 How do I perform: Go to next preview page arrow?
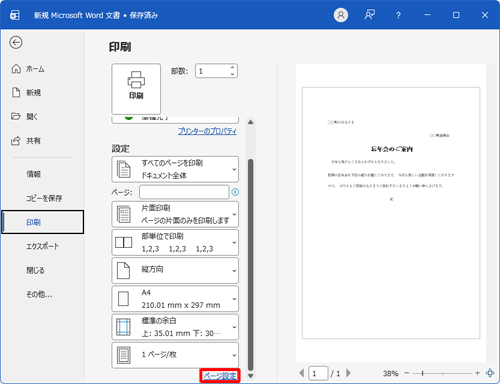click(x=348, y=373)
